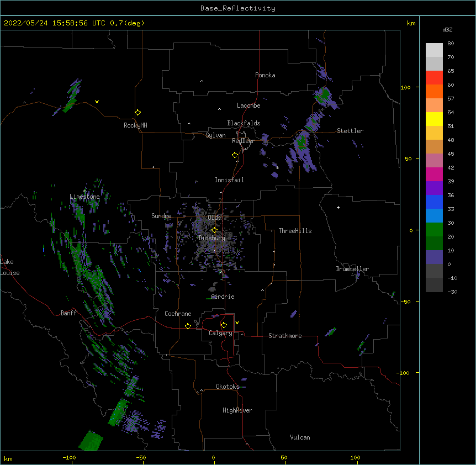Viewport: 476px width, 465px height.
Task: Click the Base_Reflectivity title
Action: (x=238, y=8)
